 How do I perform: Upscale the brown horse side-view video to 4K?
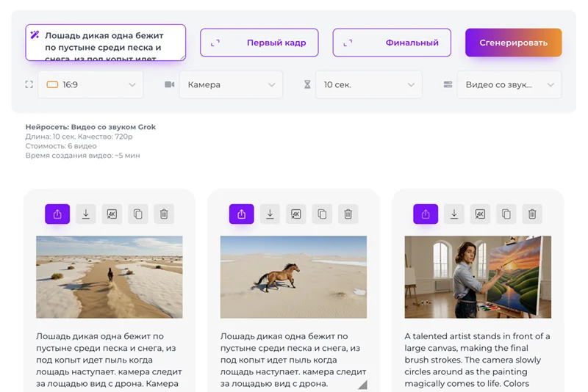pos(296,214)
